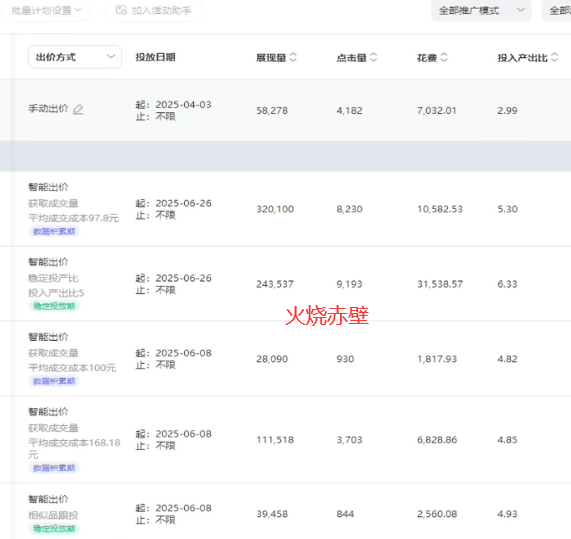571x539 pixels.
Task: Click the 稳定投放期 tag under 相似品跟投
Action: click(54, 528)
